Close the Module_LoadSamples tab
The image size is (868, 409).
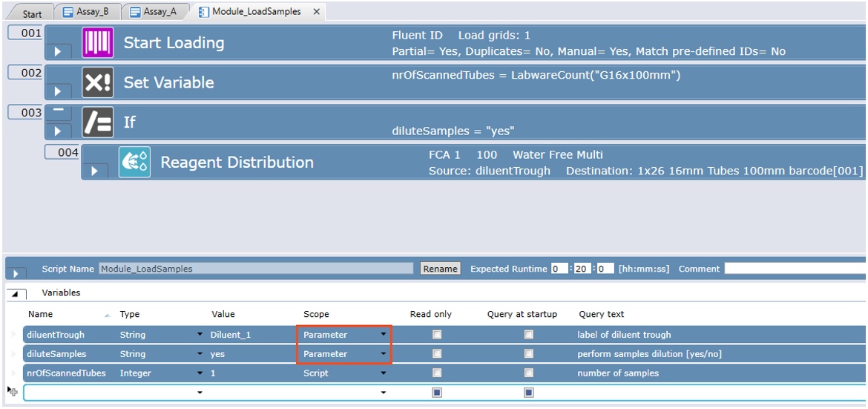coord(316,13)
